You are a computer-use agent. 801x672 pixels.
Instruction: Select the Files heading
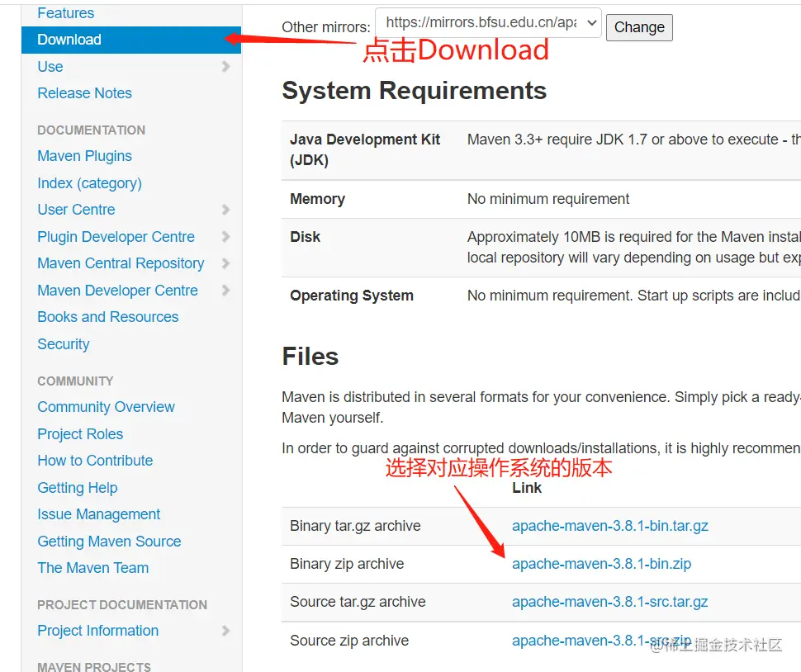tap(310, 357)
